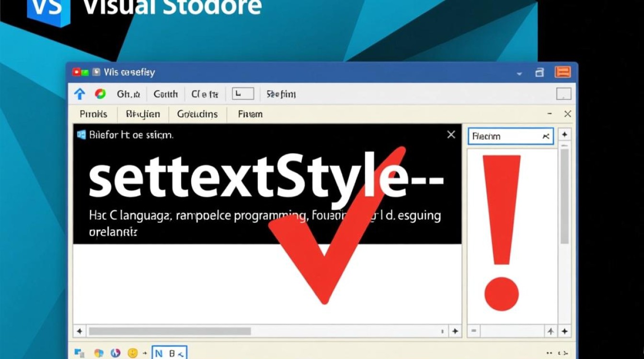Click the blue squares icon at bottom-left

(80, 353)
